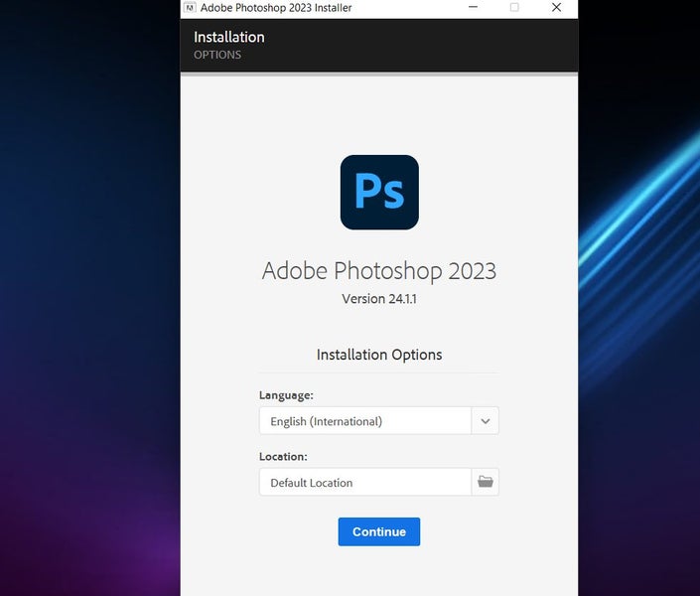The height and width of the screenshot is (596, 700).
Task: Click the 'Installation' header title
Action: 229,37
